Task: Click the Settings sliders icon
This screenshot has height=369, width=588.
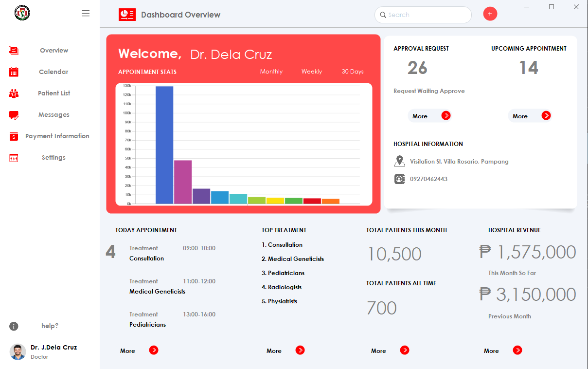Action: (14, 158)
